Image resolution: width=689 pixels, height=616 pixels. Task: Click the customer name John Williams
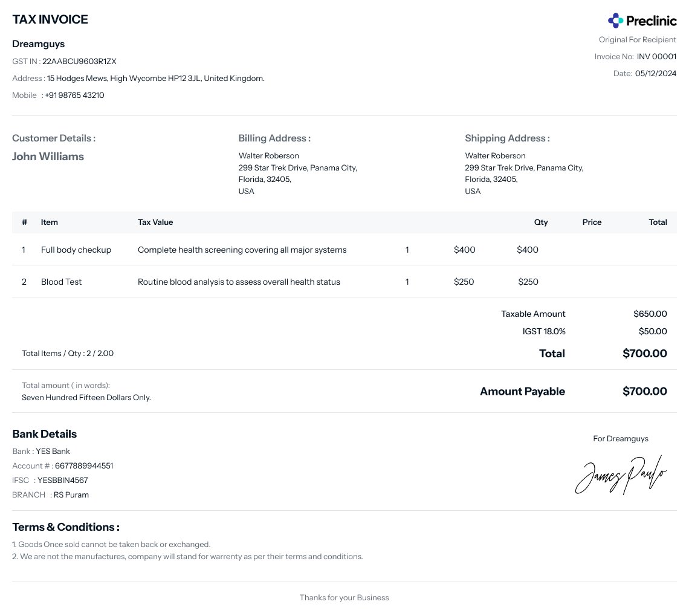tap(48, 157)
